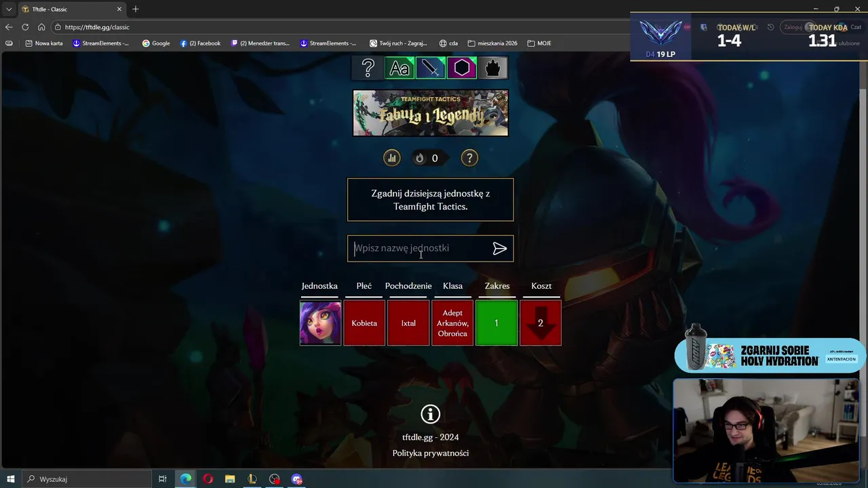
Task: Open the Classic question-mark game mode
Action: point(368,68)
